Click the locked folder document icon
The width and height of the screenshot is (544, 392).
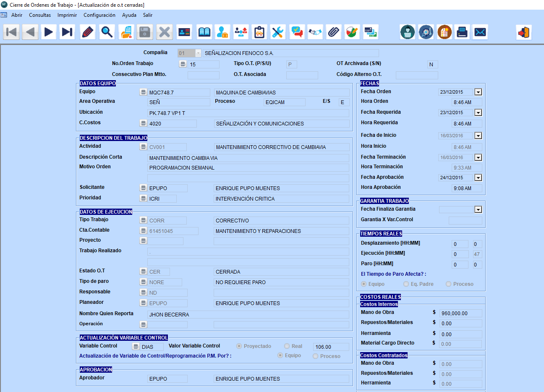pos(126,32)
